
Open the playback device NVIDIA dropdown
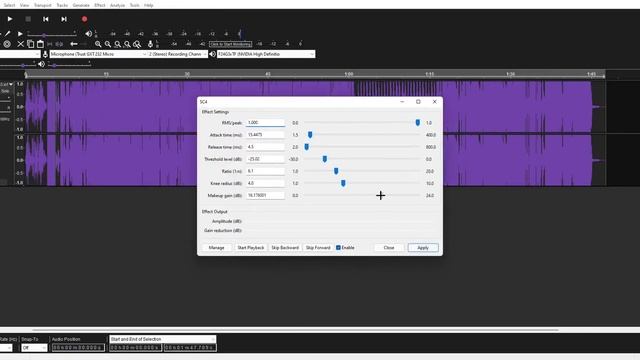coord(266,54)
